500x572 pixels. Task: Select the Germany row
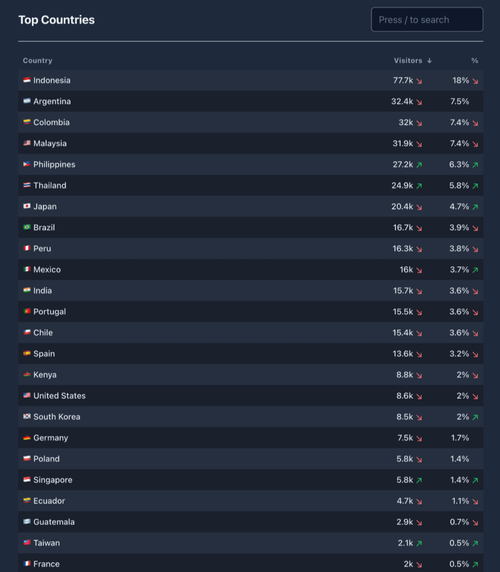251,438
